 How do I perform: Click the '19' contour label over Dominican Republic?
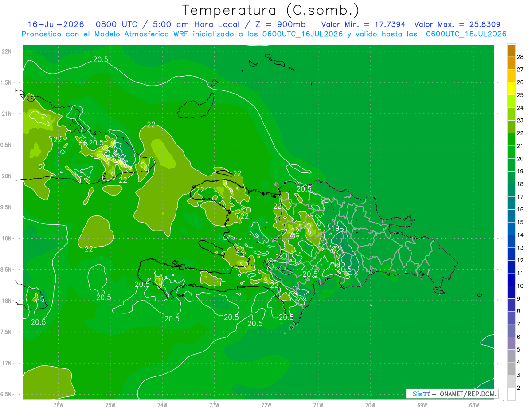(335, 228)
